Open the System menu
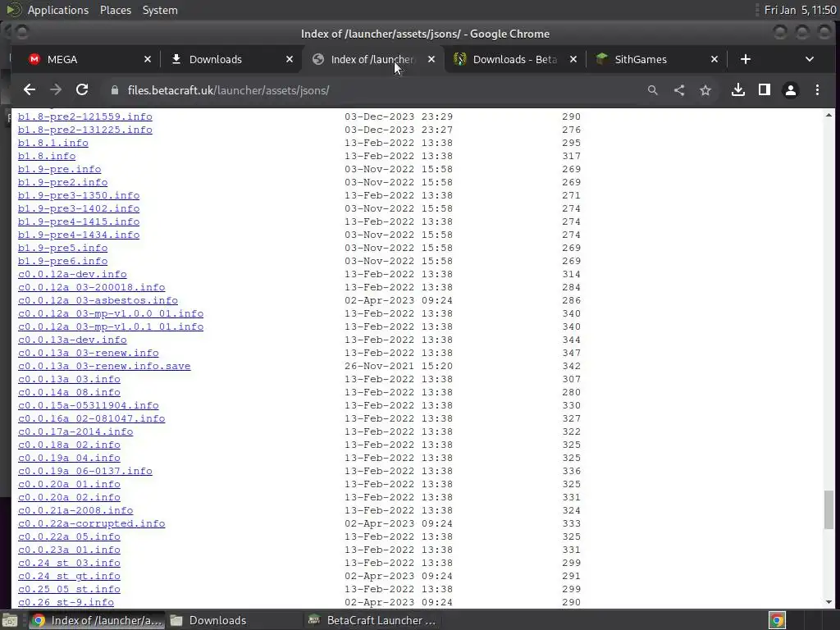The image size is (840, 630). click(160, 10)
